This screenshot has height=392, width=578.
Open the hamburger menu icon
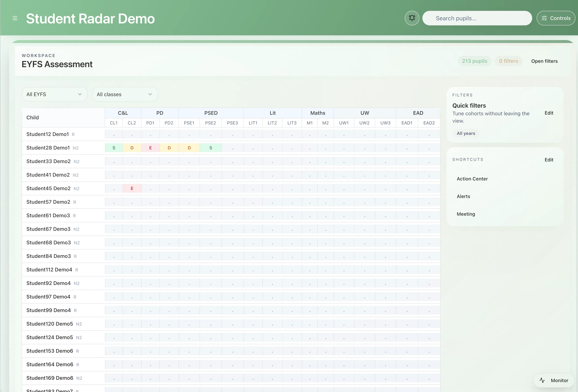(x=15, y=18)
